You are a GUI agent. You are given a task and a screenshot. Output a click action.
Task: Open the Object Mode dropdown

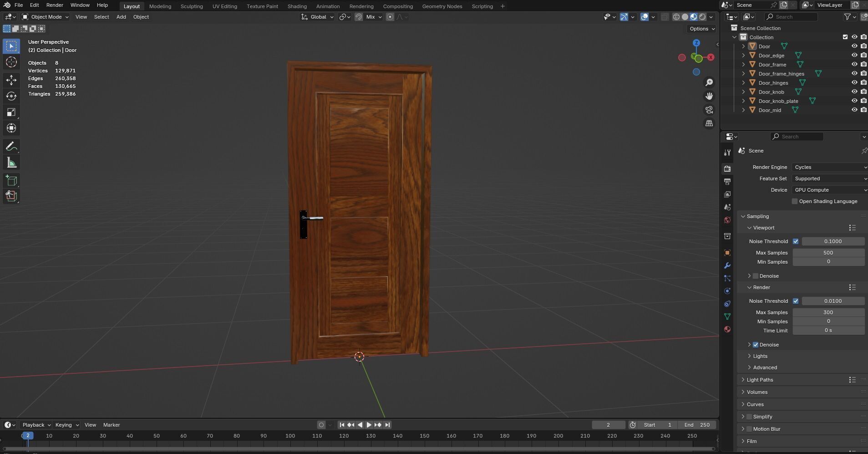pyautogui.click(x=45, y=17)
